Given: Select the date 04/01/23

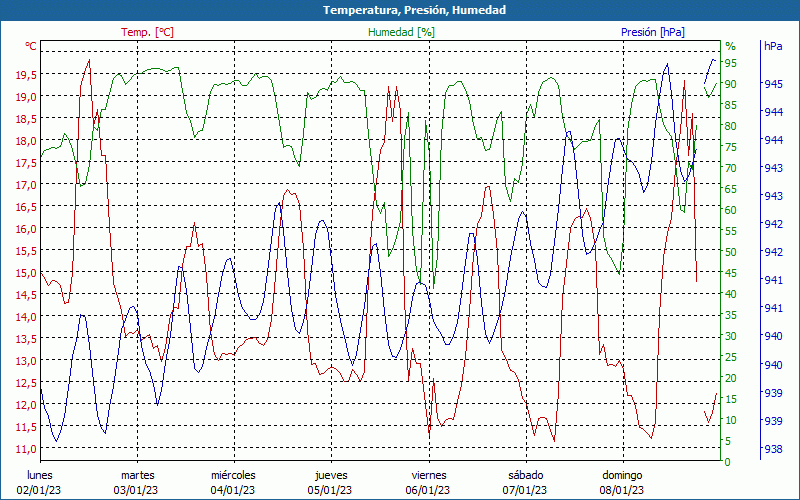Looking at the screenshot, I should click(x=233, y=490).
